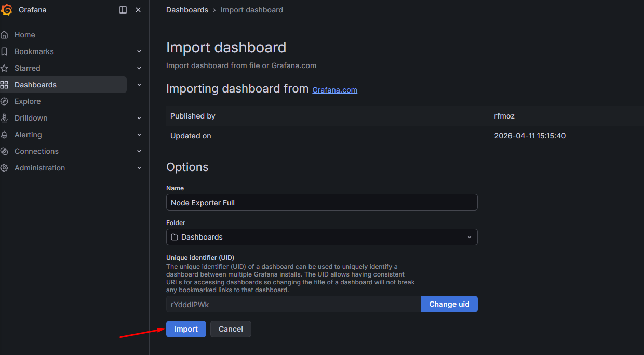Click the Import button
This screenshot has height=355, width=644.
pyautogui.click(x=186, y=329)
